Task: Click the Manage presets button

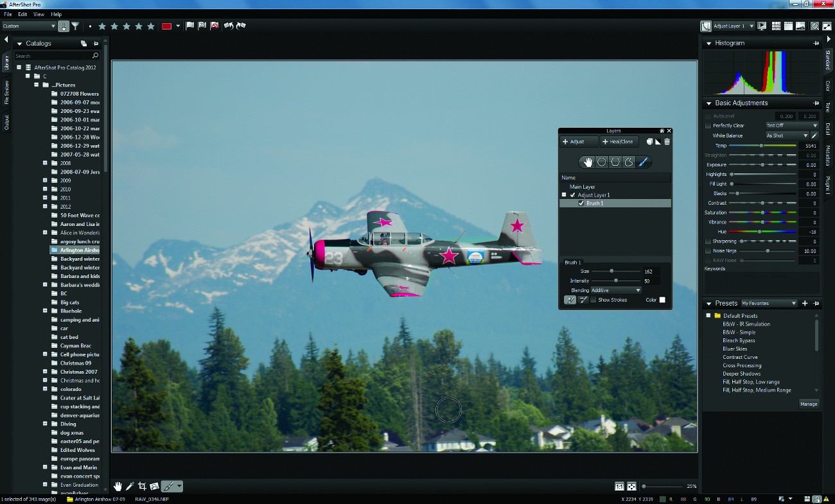Action: 809,404
